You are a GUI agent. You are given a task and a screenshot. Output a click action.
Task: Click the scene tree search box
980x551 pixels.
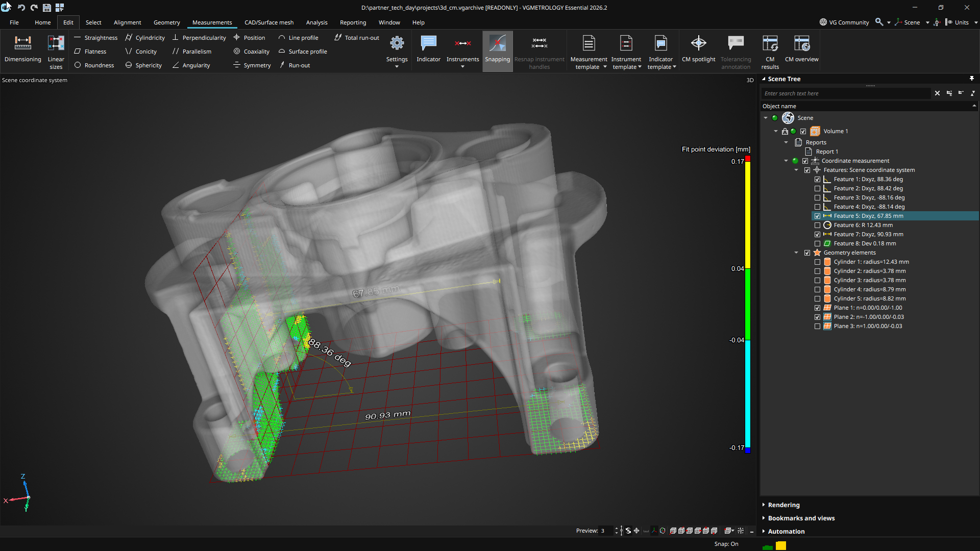846,93
